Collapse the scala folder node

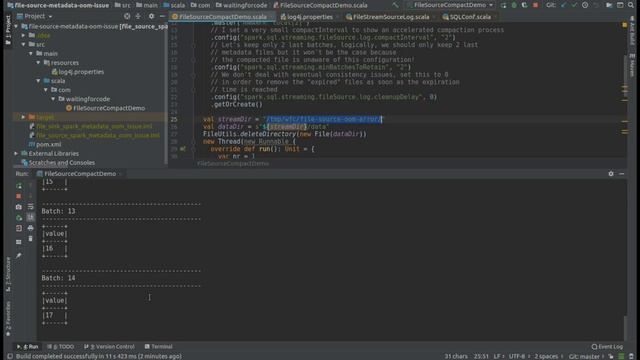[38, 81]
